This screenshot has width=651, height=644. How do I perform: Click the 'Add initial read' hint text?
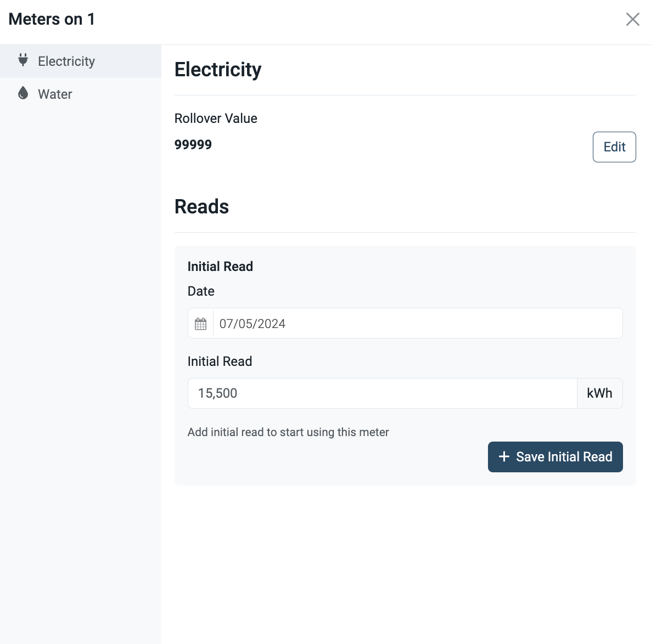[x=288, y=432]
